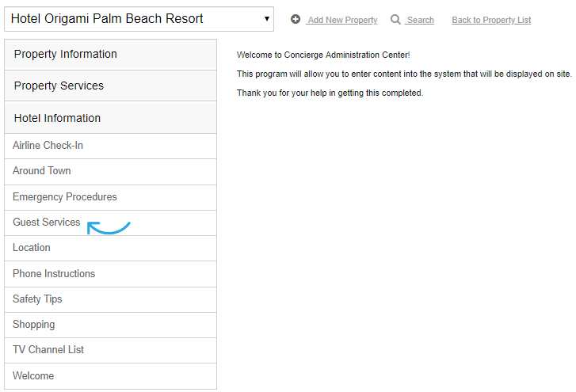Image resolution: width=576 pixels, height=392 pixels.
Task: Open the property selector dropdown arrow
Action: pos(267,19)
